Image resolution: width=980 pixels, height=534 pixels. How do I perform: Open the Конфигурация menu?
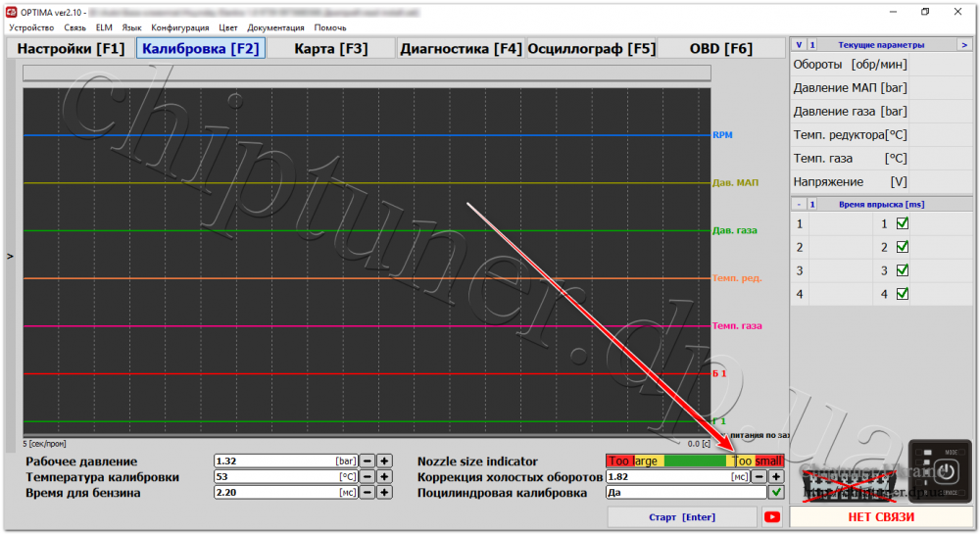click(x=180, y=27)
